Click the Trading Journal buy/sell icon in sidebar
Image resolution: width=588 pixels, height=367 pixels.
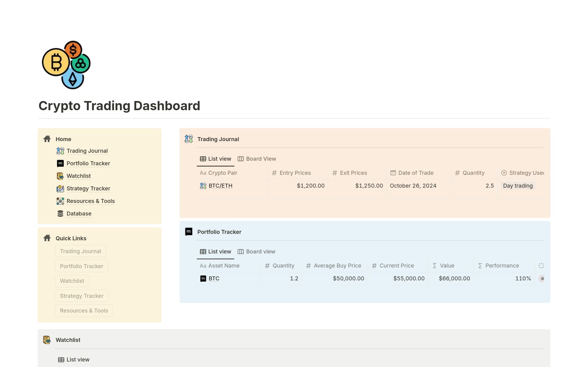pos(60,151)
